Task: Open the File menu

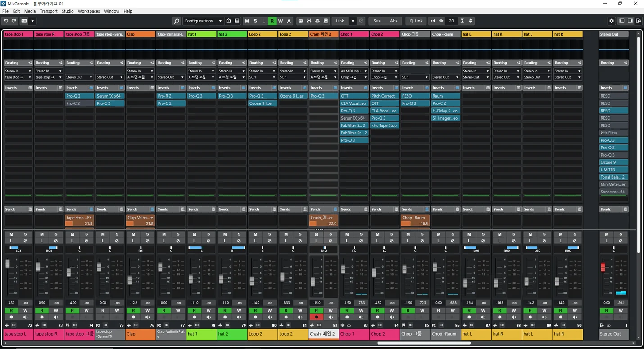Action: tap(5, 11)
